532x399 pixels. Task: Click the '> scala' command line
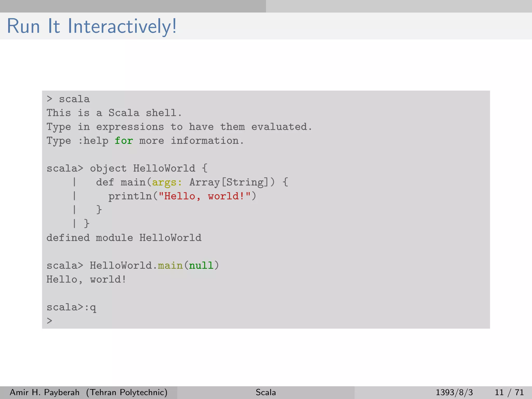[68, 99]
